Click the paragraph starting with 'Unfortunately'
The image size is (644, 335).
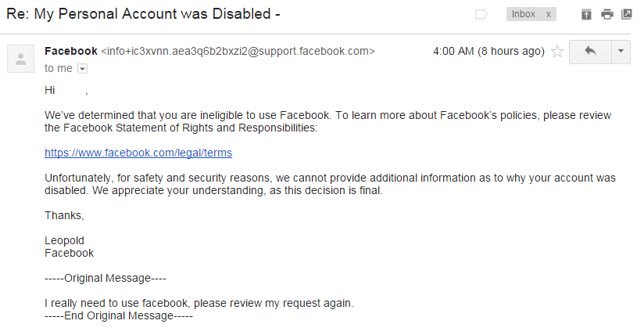331,184
